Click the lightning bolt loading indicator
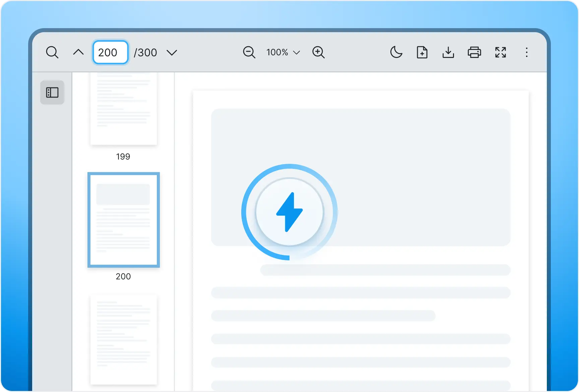This screenshot has width=579, height=392. pyautogui.click(x=289, y=212)
